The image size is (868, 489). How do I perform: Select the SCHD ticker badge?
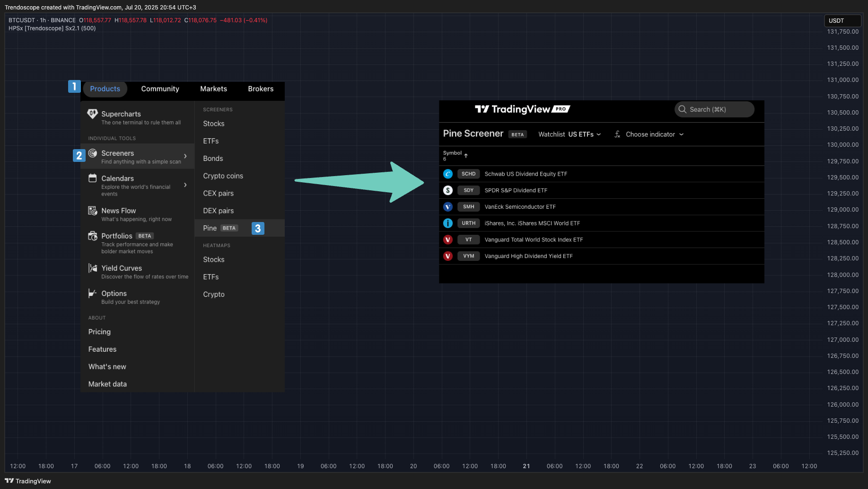[469, 174]
